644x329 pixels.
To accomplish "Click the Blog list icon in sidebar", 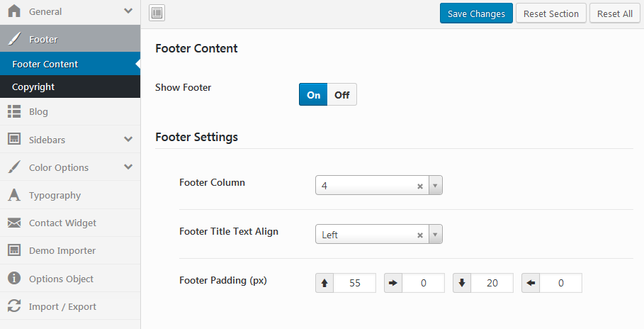I will (13, 111).
